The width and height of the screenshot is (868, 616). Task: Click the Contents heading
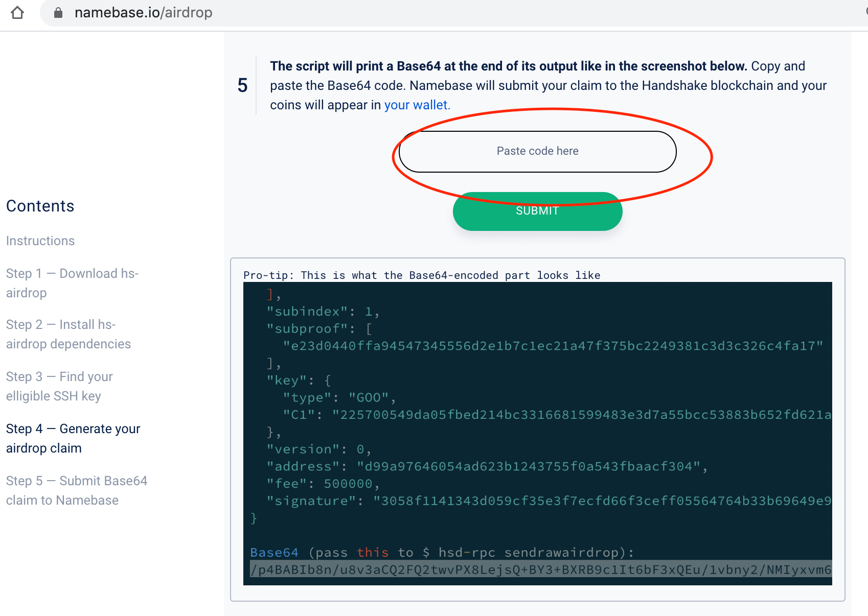[x=40, y=206]
